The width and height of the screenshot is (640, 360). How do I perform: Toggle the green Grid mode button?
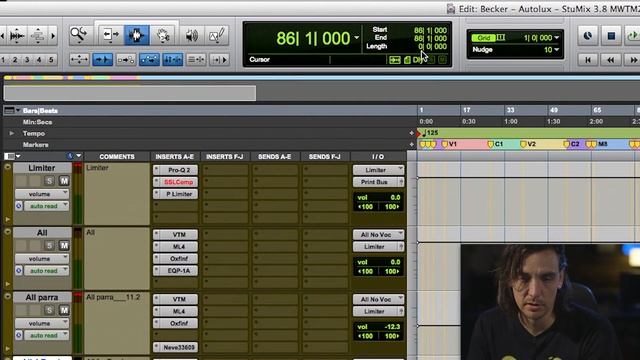[x=484, y=38]
